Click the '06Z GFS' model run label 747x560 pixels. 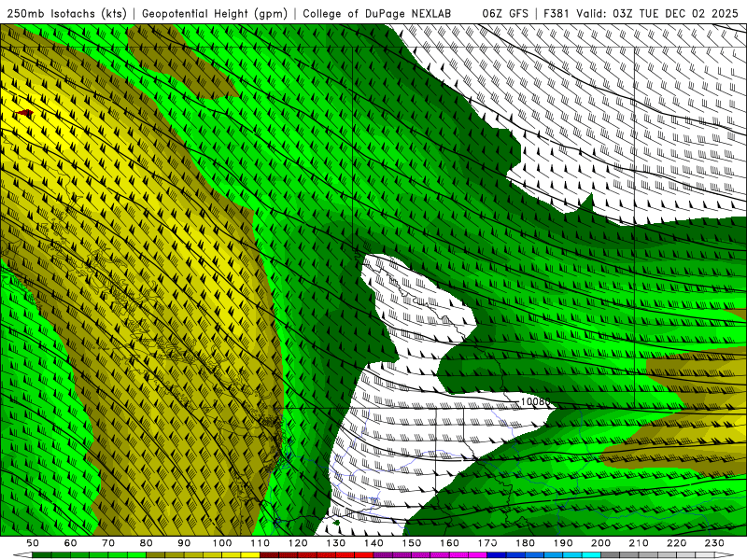coord(505,13)
